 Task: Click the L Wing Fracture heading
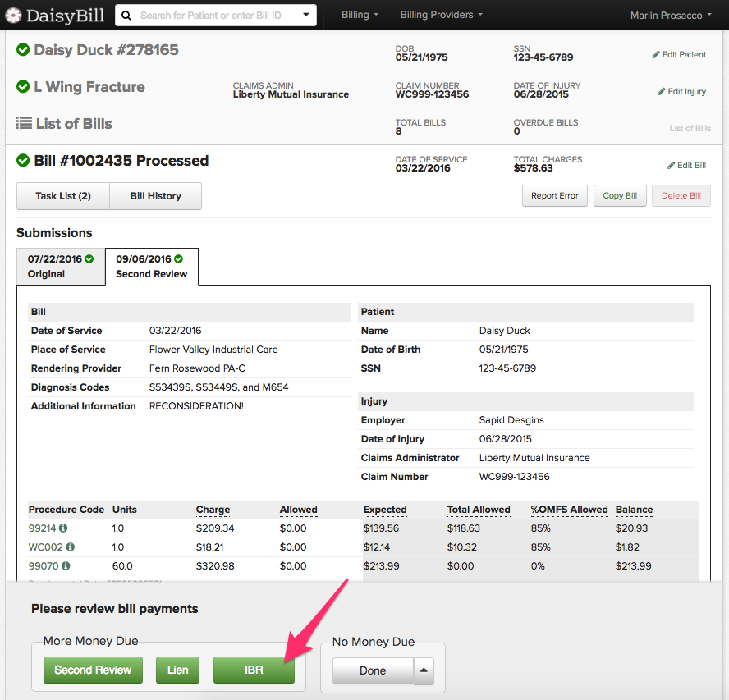coord(89,87)
